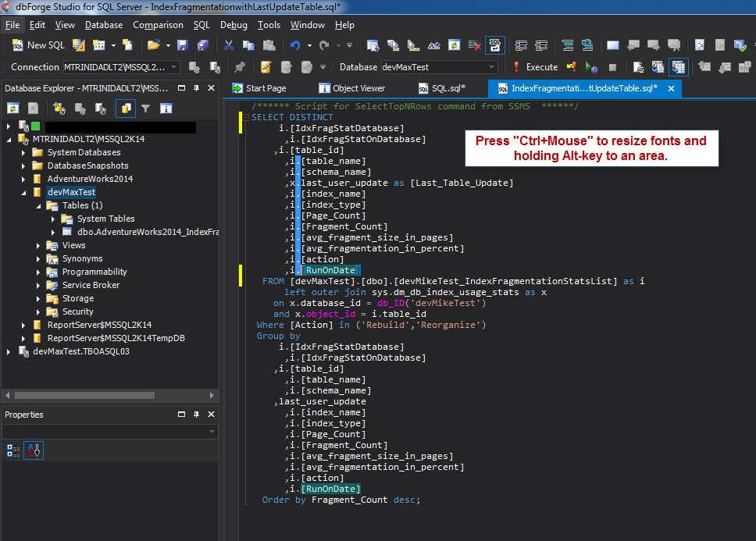The height and width of the screenshot is (541, 756).
Task: Open the Database devMaxTest combo box
Action: (439, 67)
